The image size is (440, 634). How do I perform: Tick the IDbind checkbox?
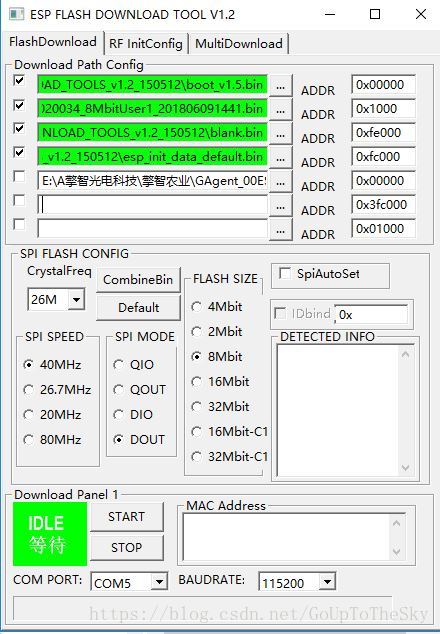click(x=280, y=313)
